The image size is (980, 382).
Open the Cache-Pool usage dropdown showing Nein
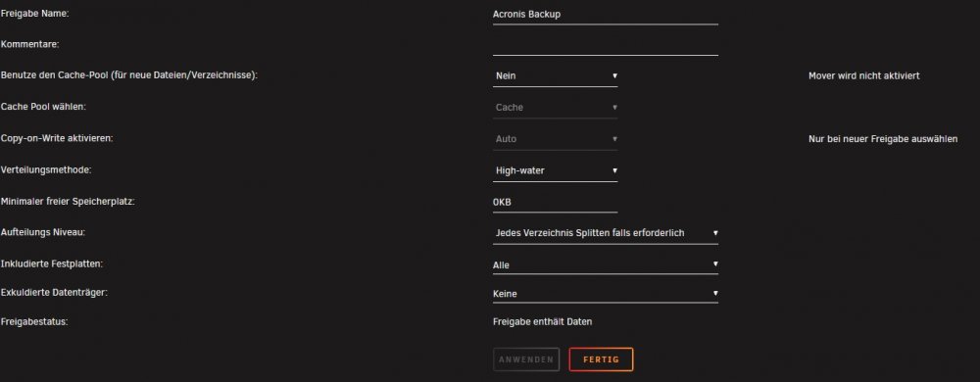555,76
